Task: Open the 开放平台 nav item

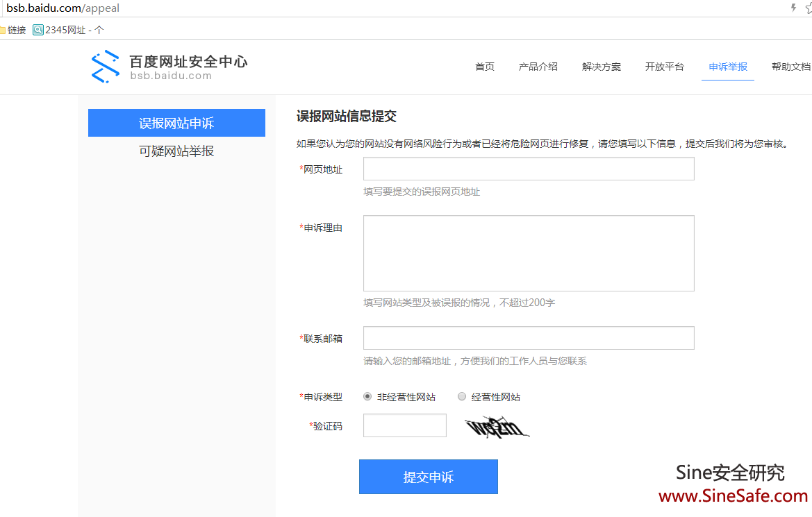Action: coord(665,67)
